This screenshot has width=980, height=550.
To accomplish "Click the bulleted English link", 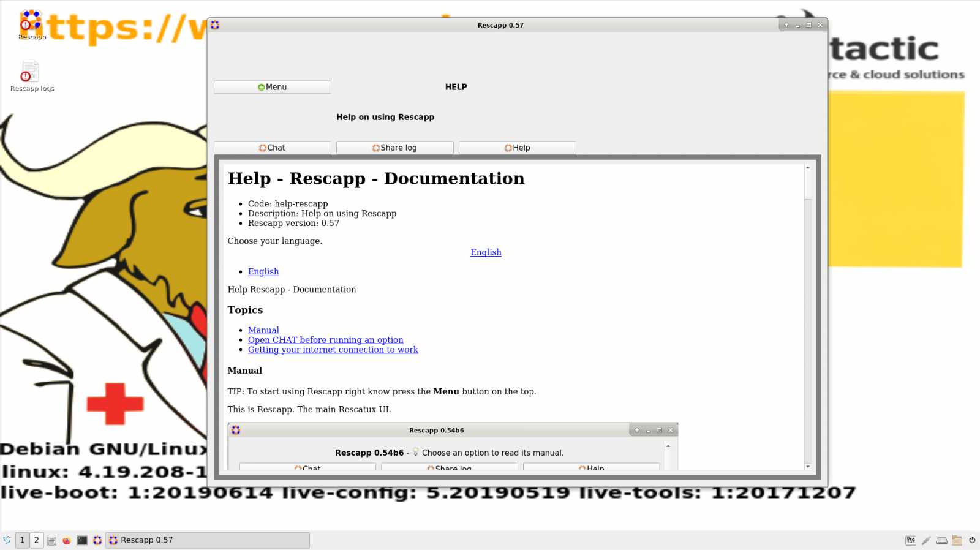I will click(x=263, y=272).
